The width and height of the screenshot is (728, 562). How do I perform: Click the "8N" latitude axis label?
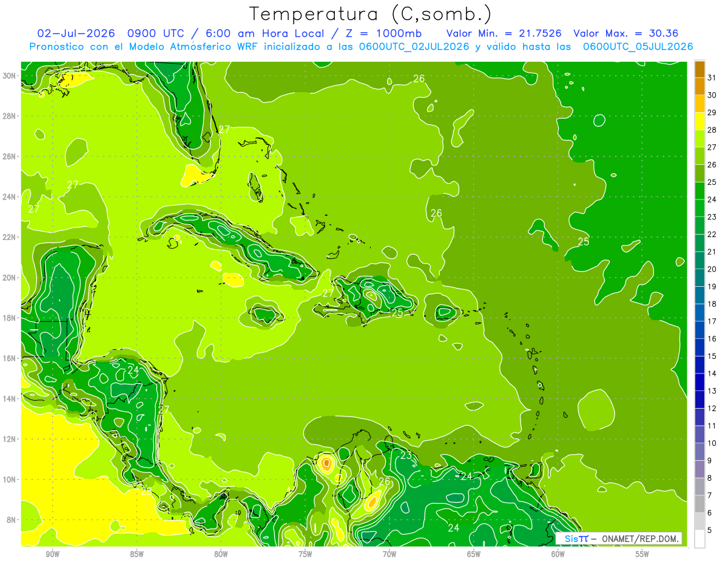tap(12, 520)
